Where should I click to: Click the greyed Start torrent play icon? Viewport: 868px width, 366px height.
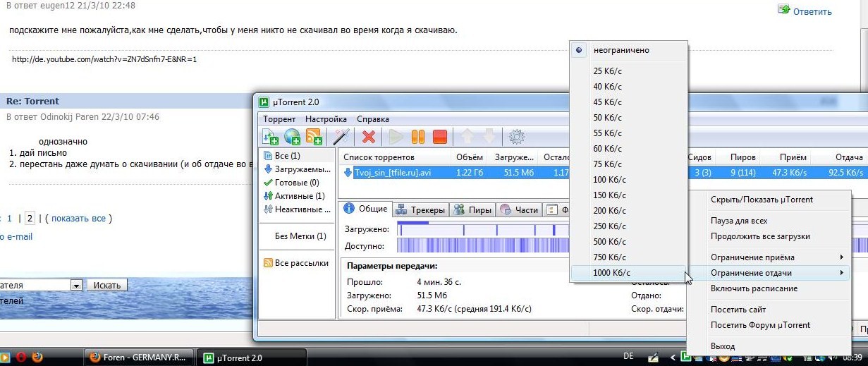(x=396, y=137)
